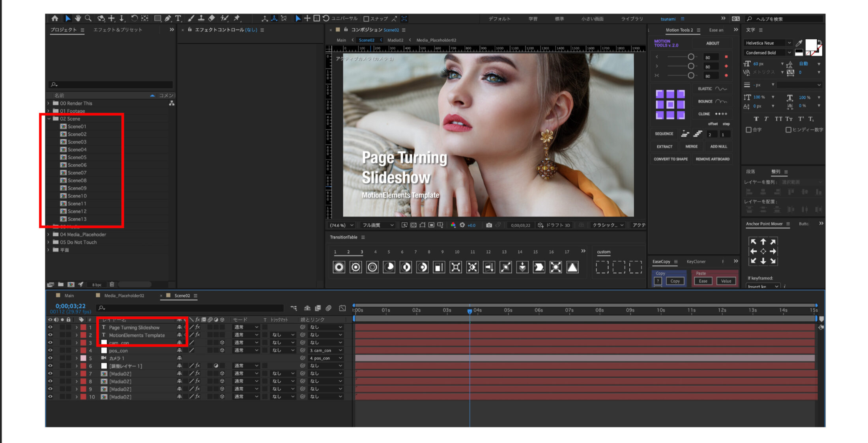Expand the 02 Scene folder in project panel
The image size is (868, 443).
tap(51, 119)
